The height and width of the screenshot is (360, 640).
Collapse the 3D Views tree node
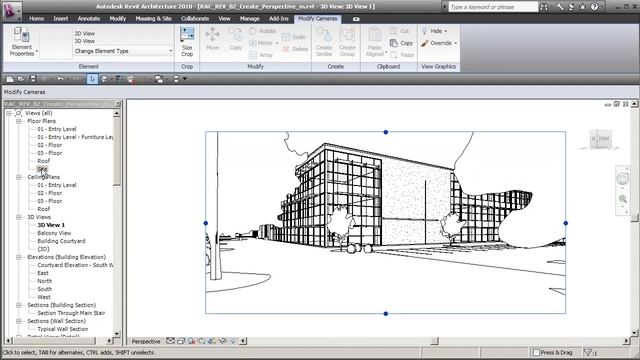pyautogui.click(x=19, y=217)
